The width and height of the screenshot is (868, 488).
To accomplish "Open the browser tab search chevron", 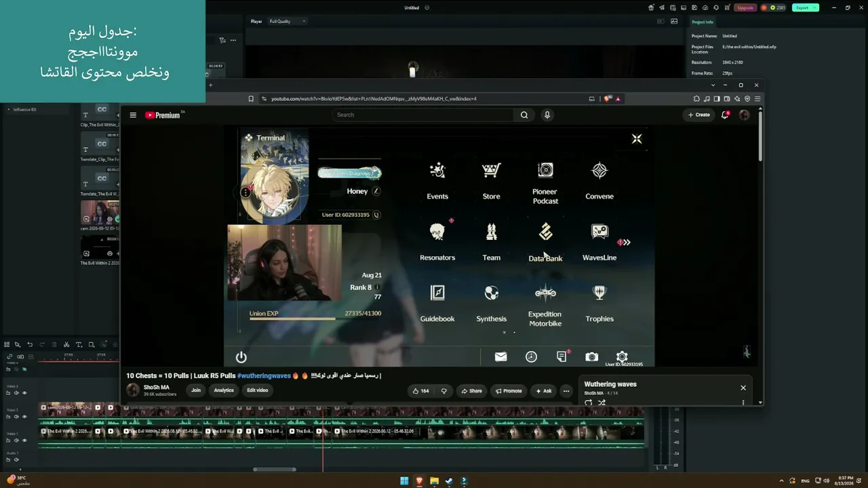I will (713, 85).
